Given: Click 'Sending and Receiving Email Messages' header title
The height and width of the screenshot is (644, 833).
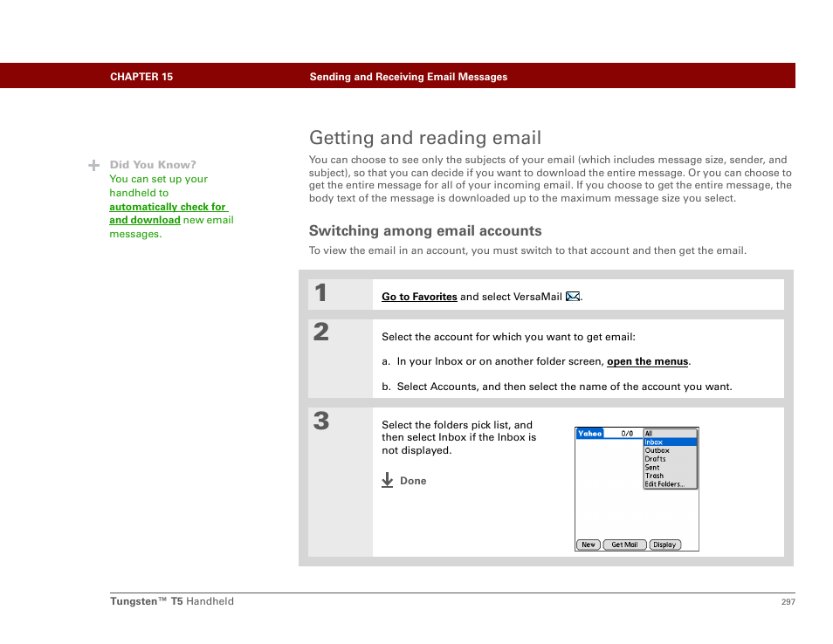Looking at the screenshot, I should click(x=408, y=77).
